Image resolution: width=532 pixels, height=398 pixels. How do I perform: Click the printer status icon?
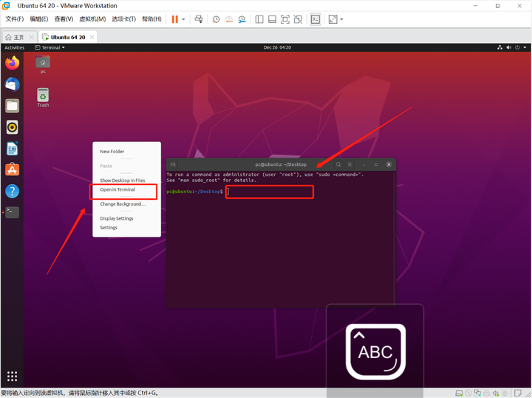[486, 394]
